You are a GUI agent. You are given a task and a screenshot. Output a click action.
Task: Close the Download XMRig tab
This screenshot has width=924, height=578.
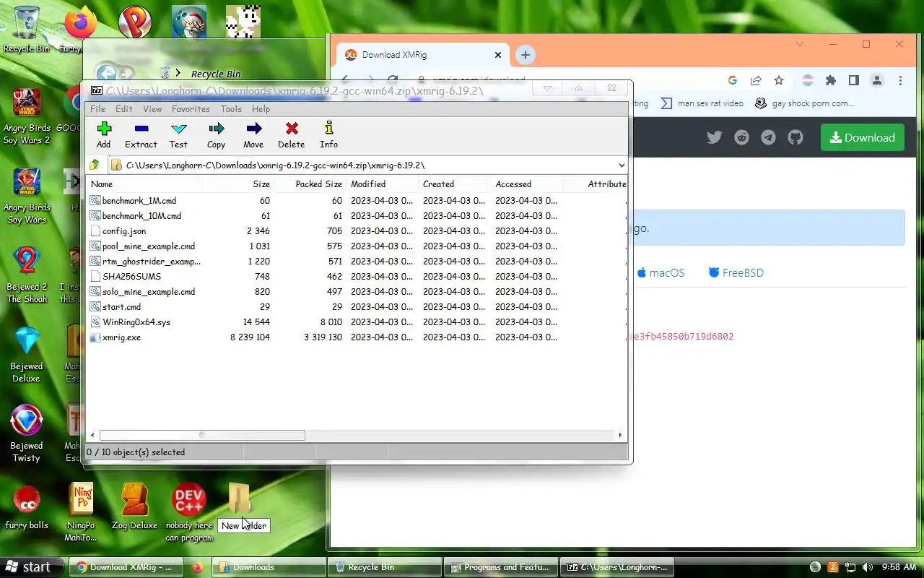coord(498,55)
